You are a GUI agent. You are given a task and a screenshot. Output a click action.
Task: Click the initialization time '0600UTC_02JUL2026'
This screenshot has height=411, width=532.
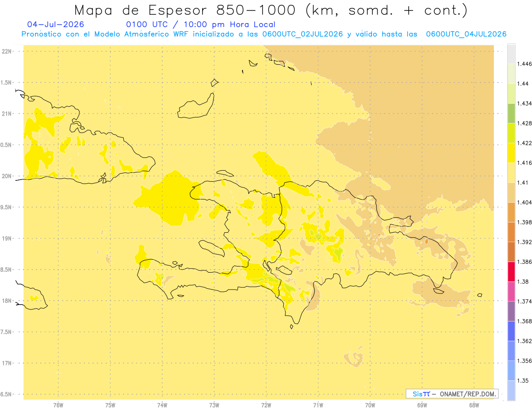(x=303, y=34)
